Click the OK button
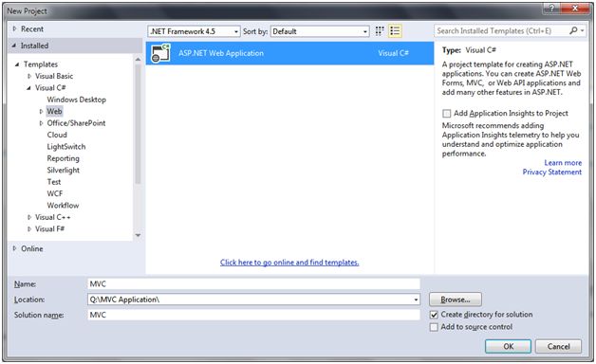 [x=508, y=347]
